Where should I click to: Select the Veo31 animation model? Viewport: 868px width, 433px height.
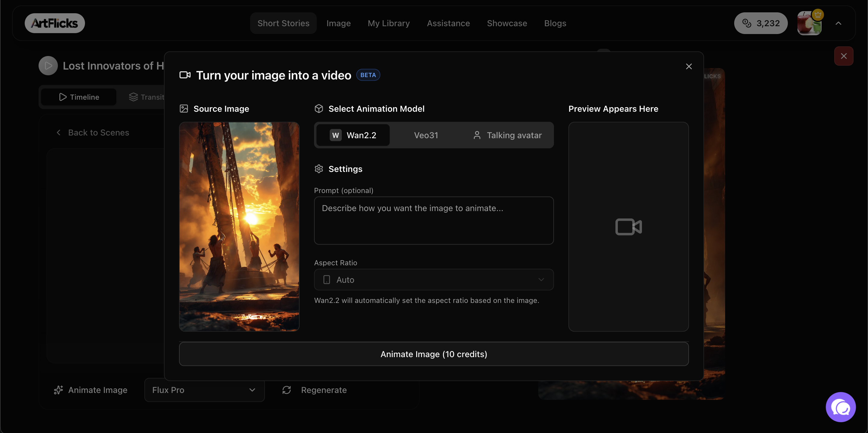pyautogui.click(x=426, y=135)
